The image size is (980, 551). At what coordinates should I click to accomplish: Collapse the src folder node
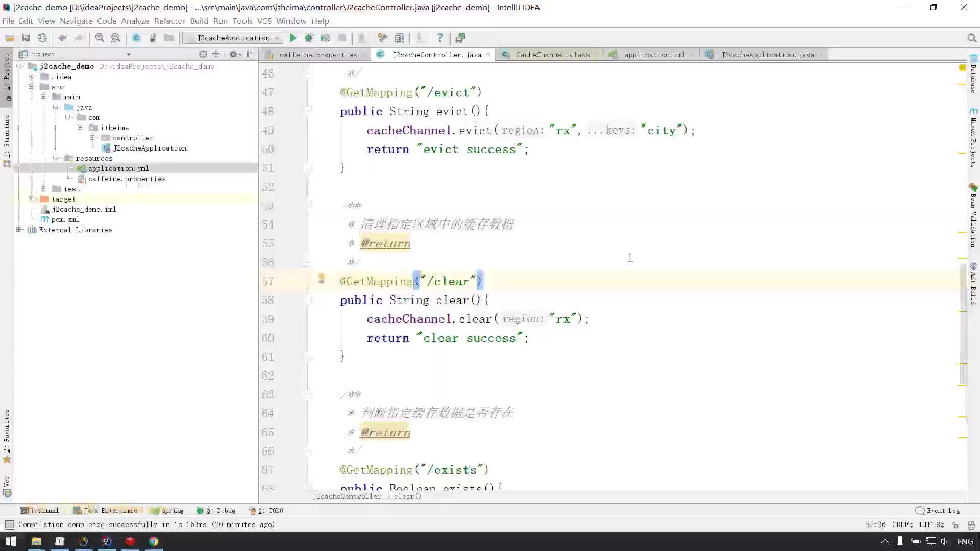coord(31,87)
